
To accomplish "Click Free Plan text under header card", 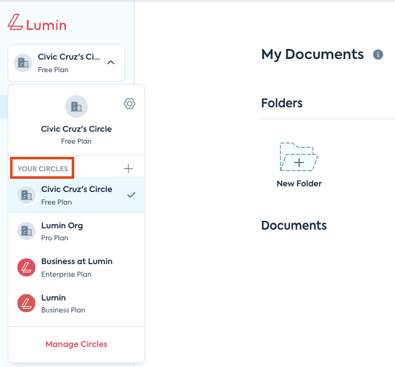I will (76, 141).
